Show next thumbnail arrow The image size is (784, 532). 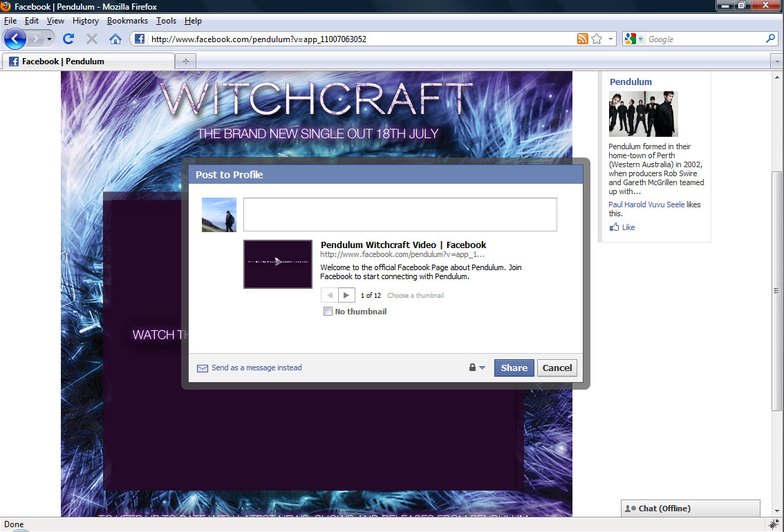346,295
